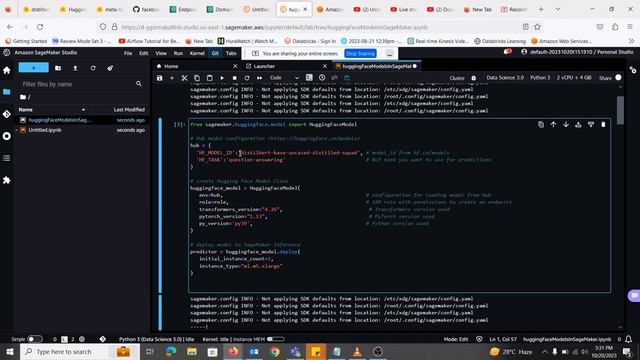
Task: Switch to the huggingFaceModelsInSageMaker notebook tab
Action: coord(376,66)
